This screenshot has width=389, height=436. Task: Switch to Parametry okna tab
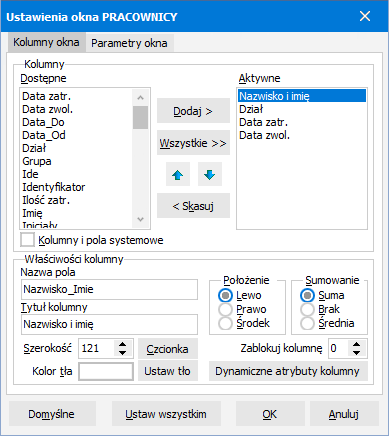coord(129,43)
